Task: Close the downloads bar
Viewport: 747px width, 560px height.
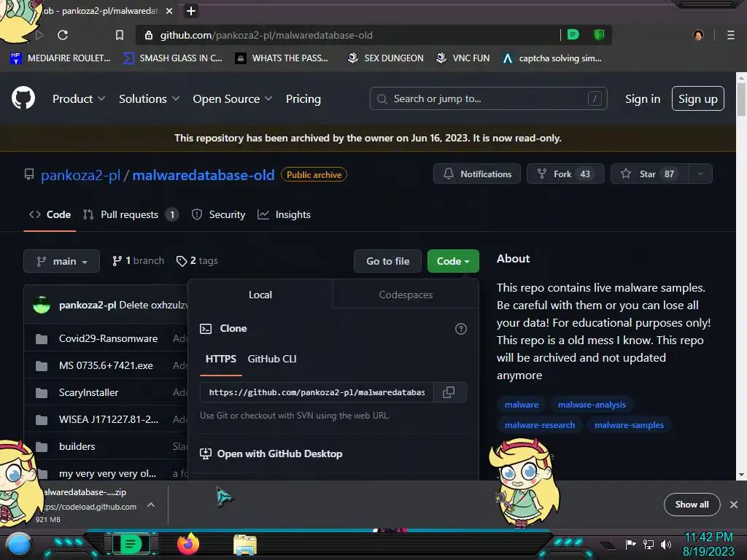Action: 734,505
